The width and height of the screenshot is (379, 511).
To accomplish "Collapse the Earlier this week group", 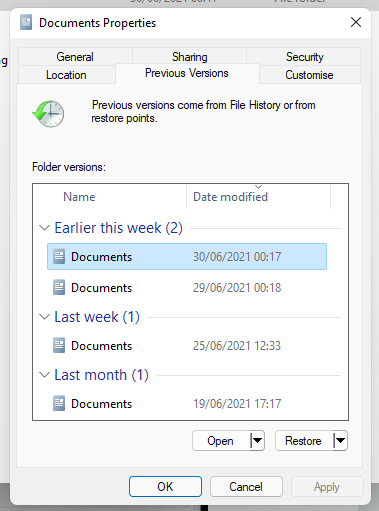I will coord(44,228).
